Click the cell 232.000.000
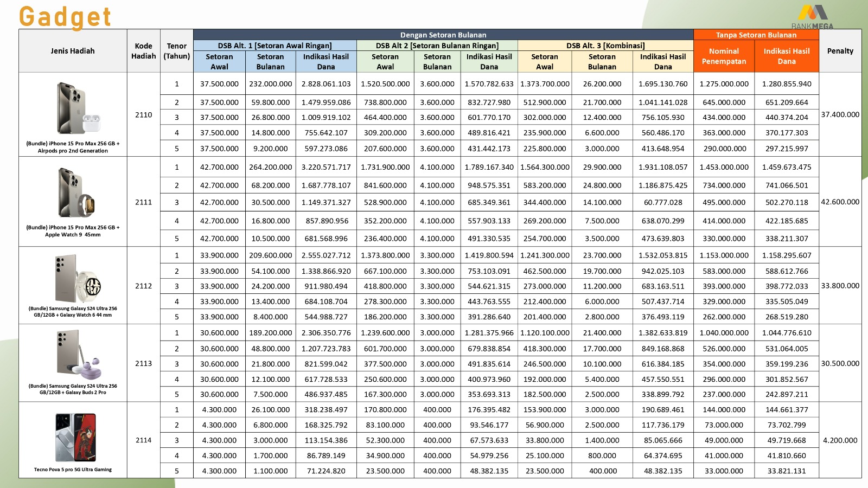868x488 pixels. [270, 84]
